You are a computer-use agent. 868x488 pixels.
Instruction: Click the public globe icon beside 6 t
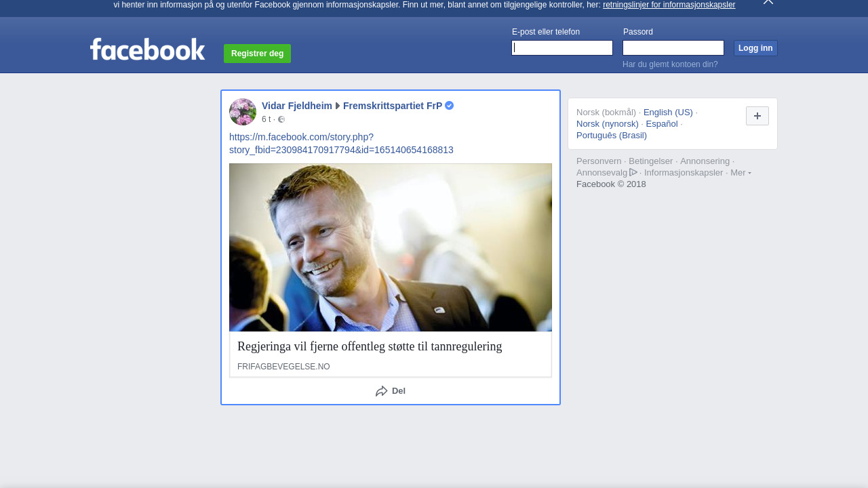(x=281, y=119)
